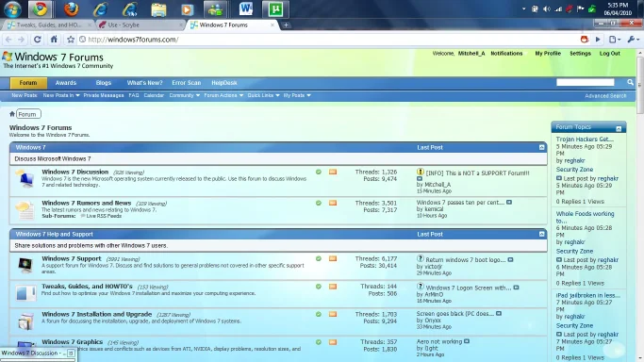This screenshot has height=362, width=644.
Task: Open RSS feed for Windows 7 Support
Action: coord(333,258)
